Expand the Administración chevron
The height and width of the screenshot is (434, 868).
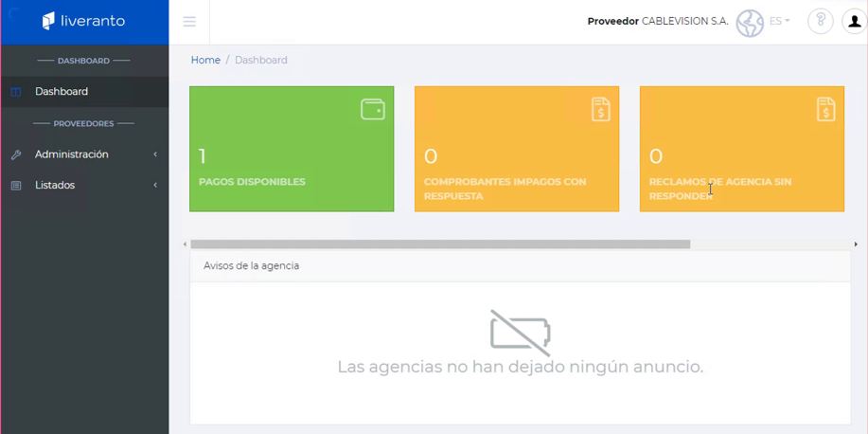coord(155,154)
